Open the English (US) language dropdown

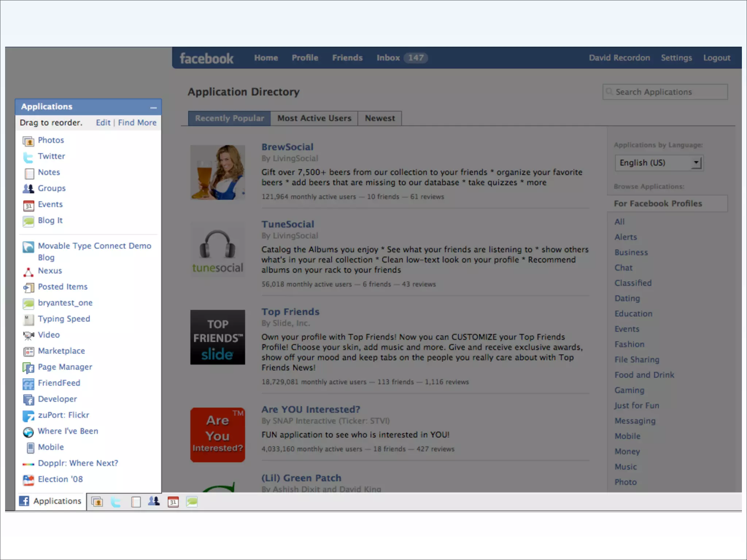coord(659,163)
